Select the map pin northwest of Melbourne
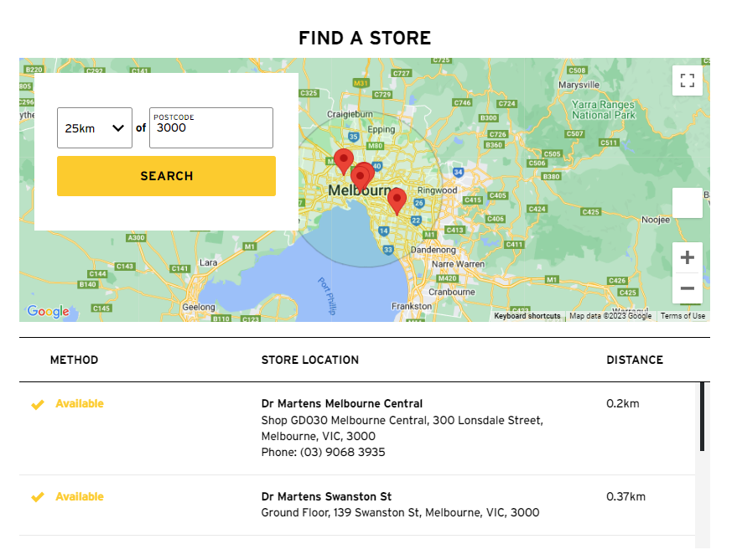Viewport: 737px width, 560px height. point(344,161)
